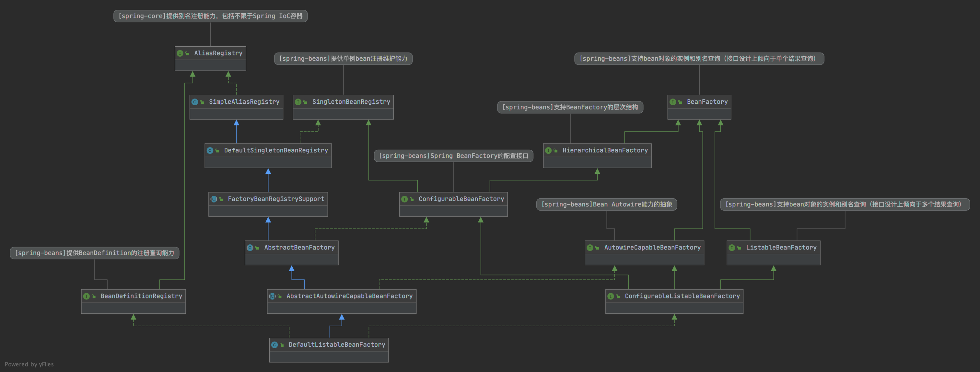
Task: Select the SingletonBeanRegistry node label
Action: tap(351, 102)
